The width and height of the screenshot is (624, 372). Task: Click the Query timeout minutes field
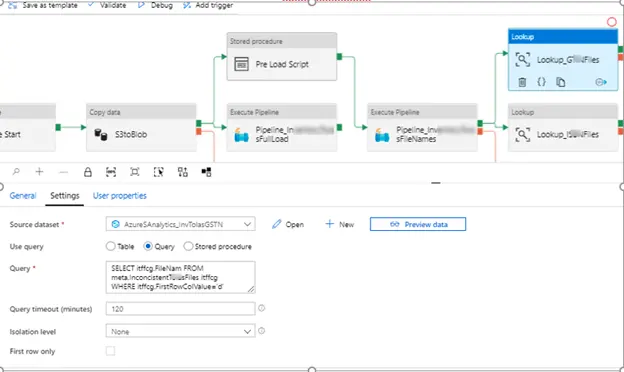click(x=180, y=309)
